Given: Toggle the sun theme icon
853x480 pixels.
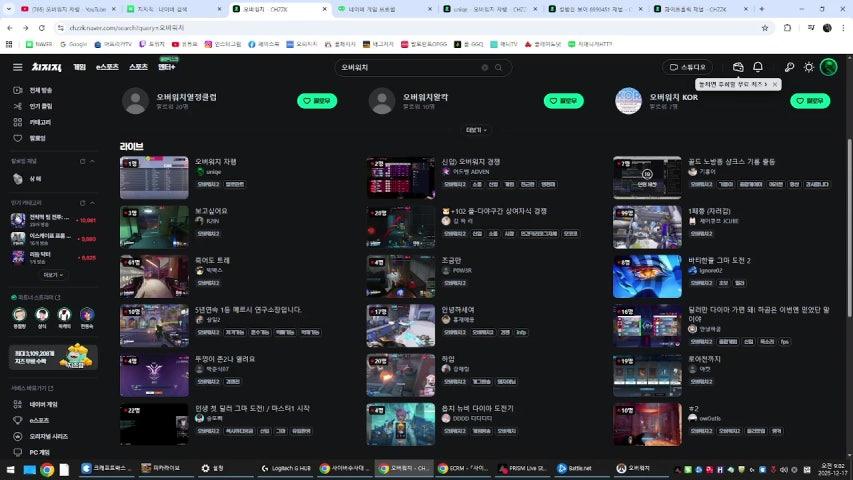Looking at the screenshot, I should coord(808,67).
